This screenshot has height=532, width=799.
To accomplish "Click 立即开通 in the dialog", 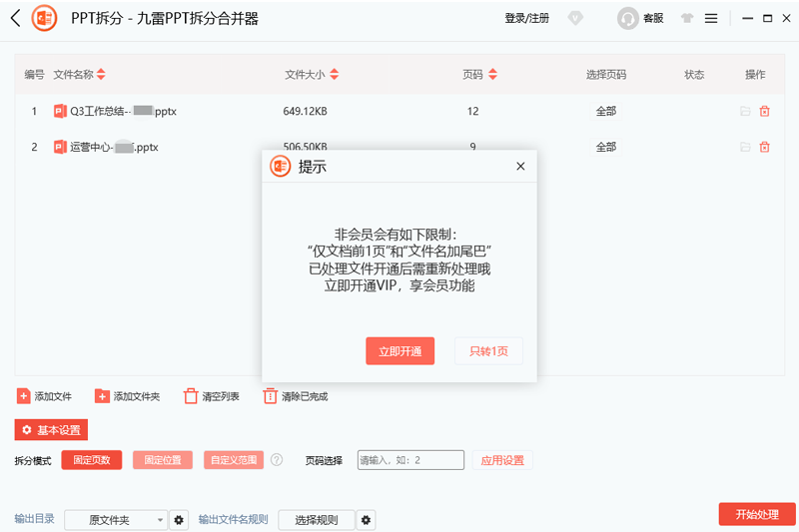I will [400, 350].
